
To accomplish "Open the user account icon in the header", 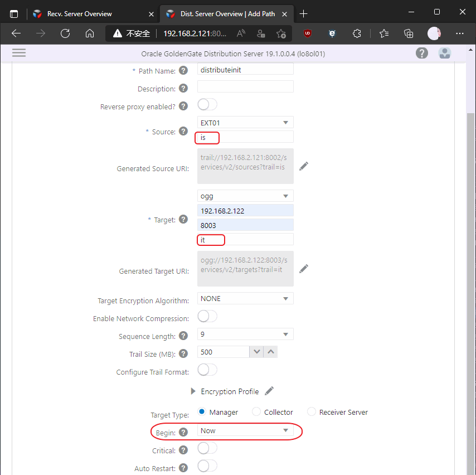I will pos(445,53).
